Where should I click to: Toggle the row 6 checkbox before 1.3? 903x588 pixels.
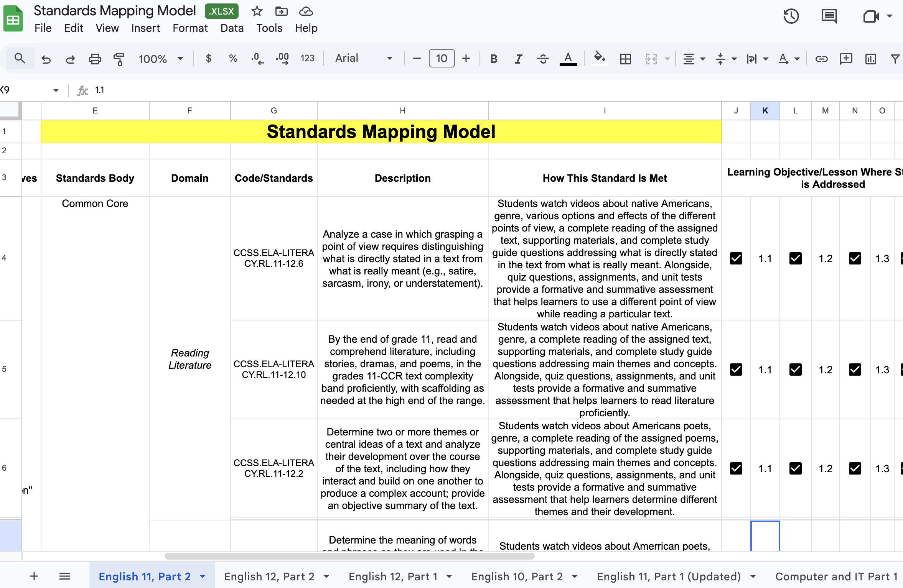[855, 468]
